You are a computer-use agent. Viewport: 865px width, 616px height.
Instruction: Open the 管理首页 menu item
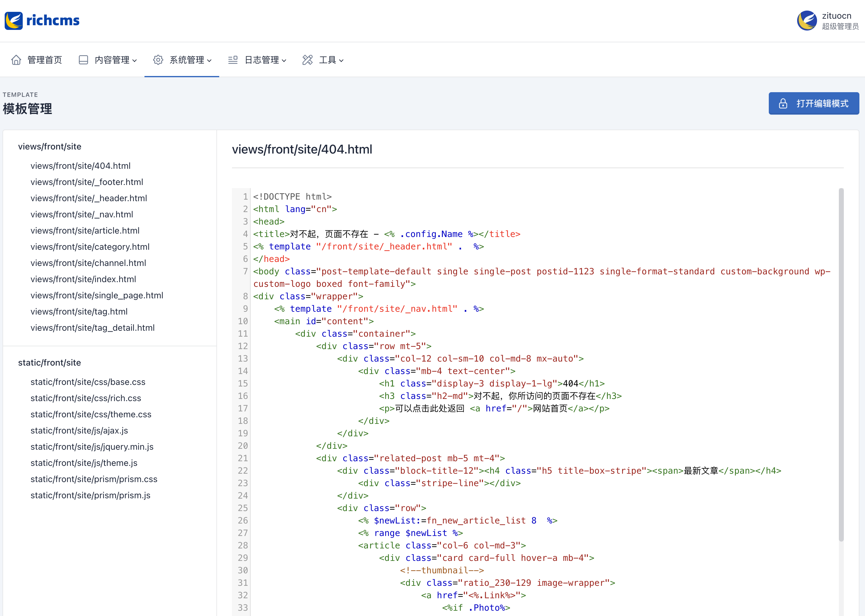pyautogui.click(x=36, y=60)
